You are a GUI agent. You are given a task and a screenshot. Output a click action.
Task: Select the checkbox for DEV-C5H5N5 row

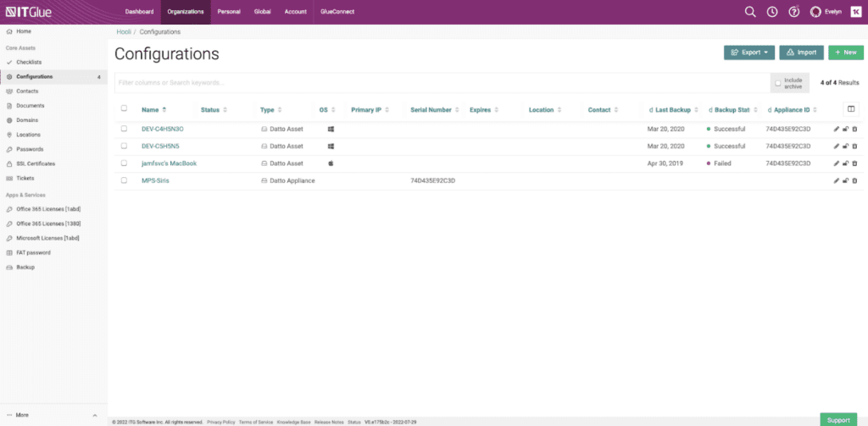pos(124,146)
